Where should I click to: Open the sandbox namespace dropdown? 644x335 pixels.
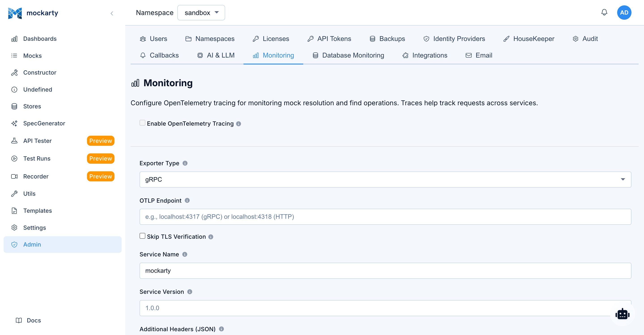point(201,13)
